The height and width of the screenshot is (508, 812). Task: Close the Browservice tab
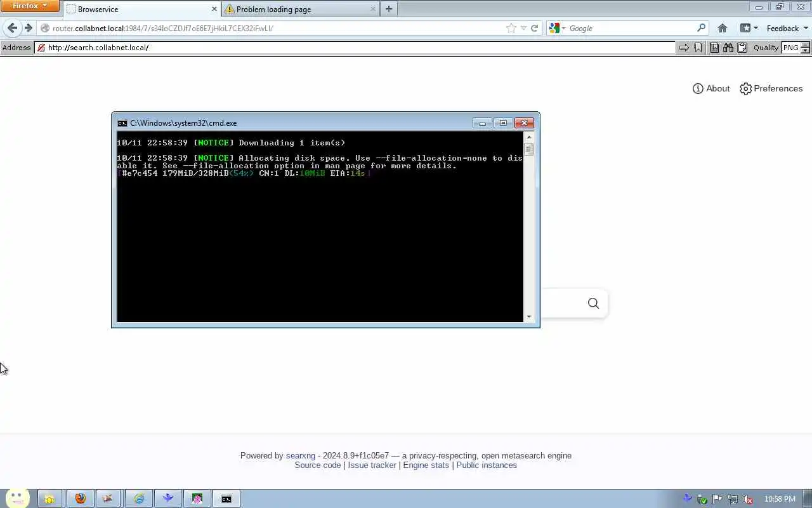point(214,9)
